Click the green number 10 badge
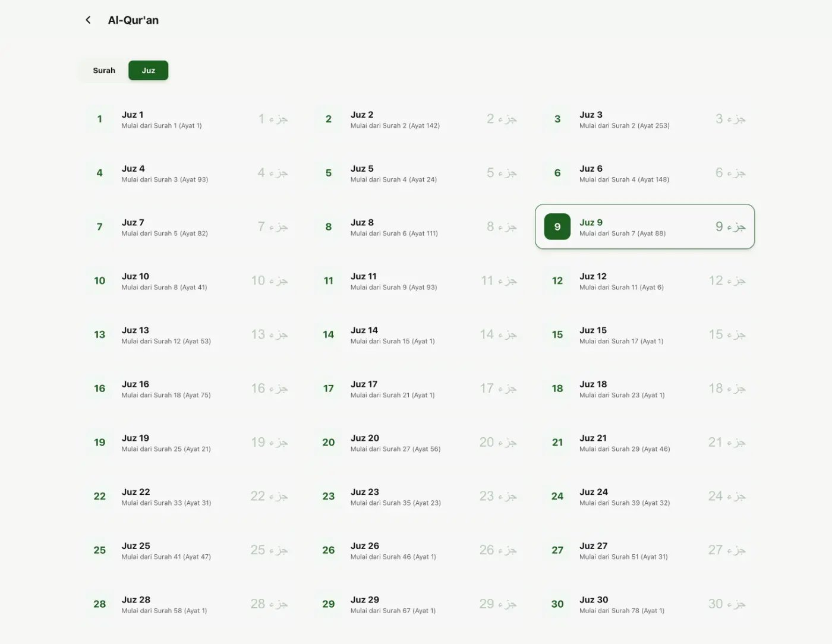Screen dimensions: 832x644 [x=100, y=281]
